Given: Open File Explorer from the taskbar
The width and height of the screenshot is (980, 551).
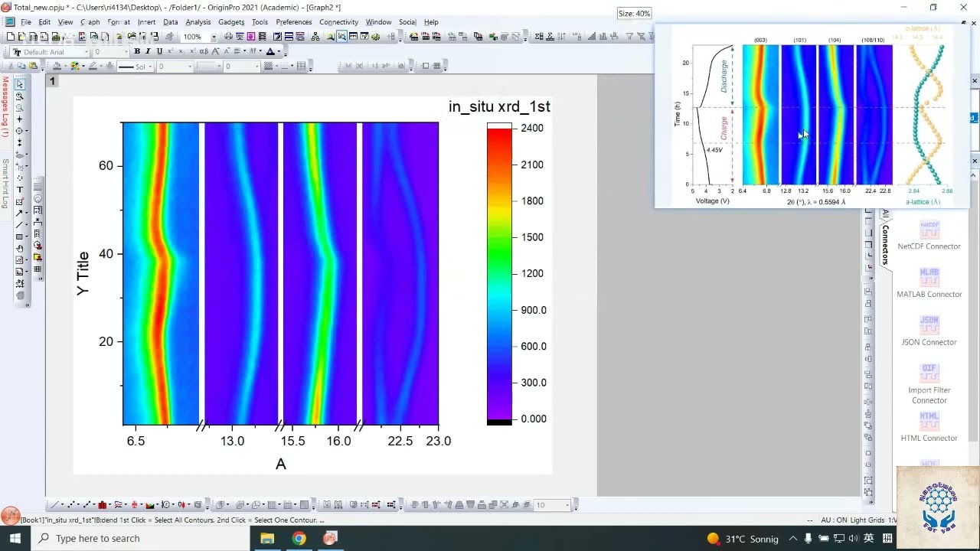Looking at the screenshot, I should [267, 539].
